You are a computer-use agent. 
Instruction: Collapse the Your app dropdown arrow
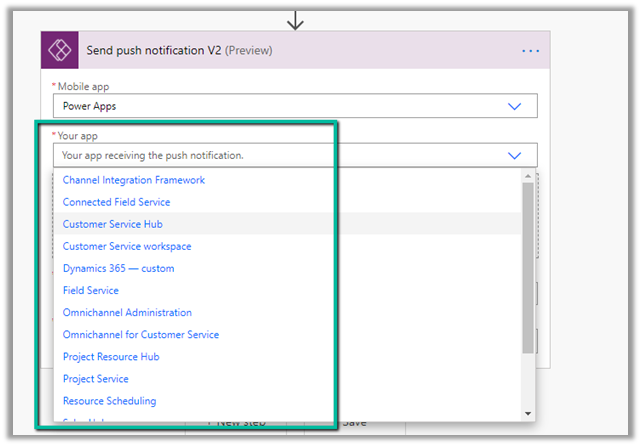(x=515, y=156)
